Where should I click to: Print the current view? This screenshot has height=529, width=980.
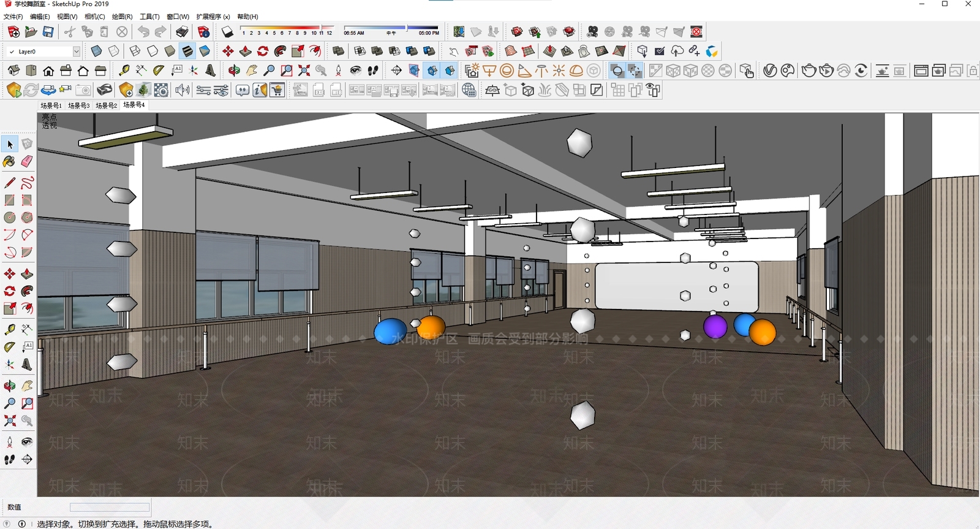click(x=183, y=32)
